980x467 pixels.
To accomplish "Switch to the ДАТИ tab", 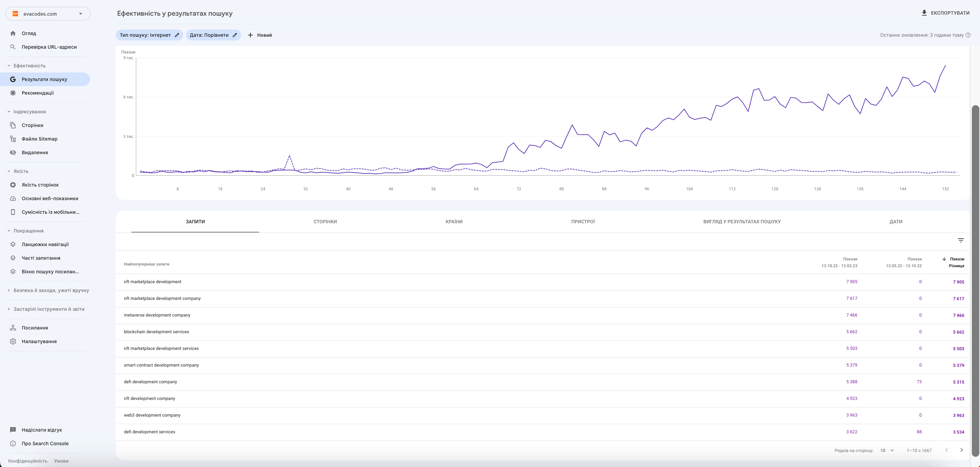I will coord(896,222).
